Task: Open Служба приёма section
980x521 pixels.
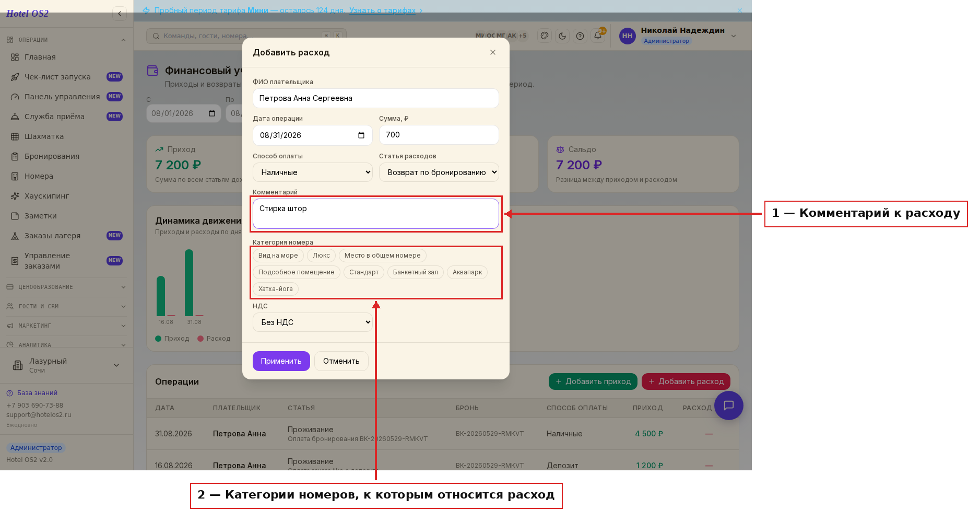Action: point(66,117)
